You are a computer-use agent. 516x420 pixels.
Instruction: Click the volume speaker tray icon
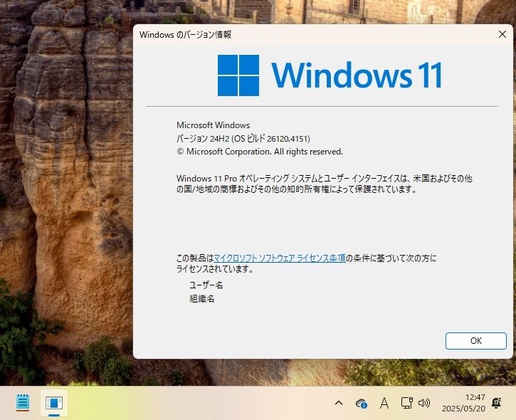(x=424, y=403)
